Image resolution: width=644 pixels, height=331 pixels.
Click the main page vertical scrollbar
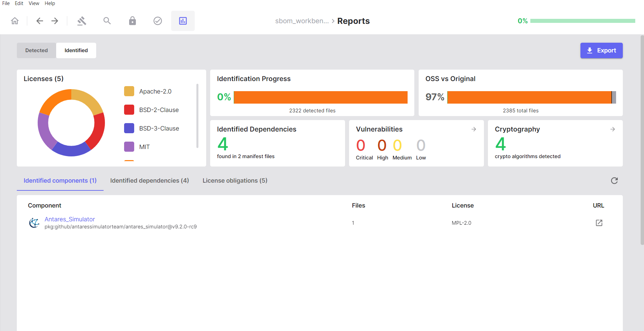[642, 140]
